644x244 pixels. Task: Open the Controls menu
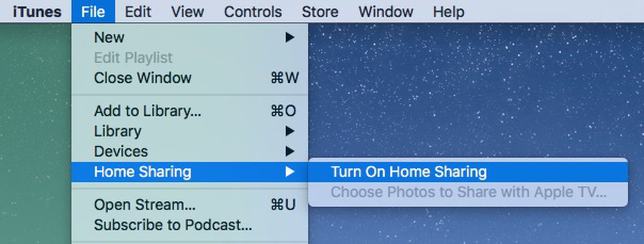[x=253, y=11]
